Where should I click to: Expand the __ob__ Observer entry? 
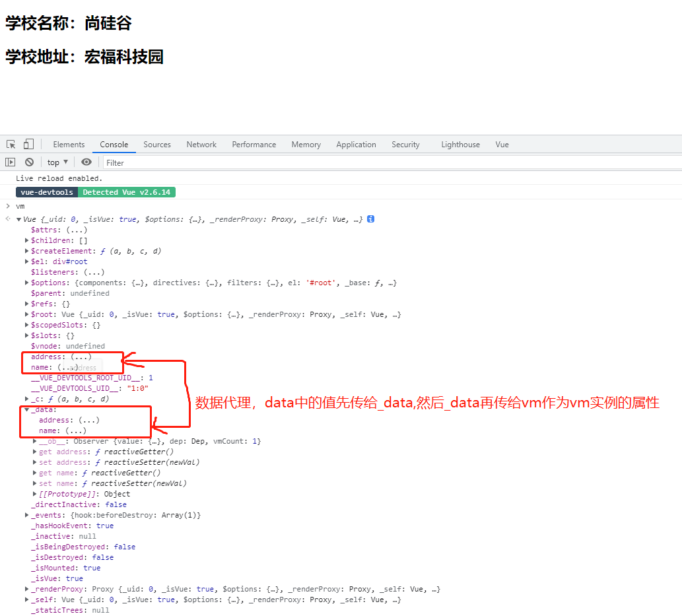(x=35, y=441)
